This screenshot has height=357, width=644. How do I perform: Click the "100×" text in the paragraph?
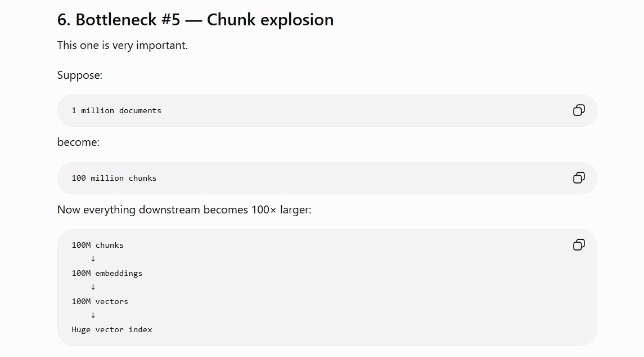(264, 209)
